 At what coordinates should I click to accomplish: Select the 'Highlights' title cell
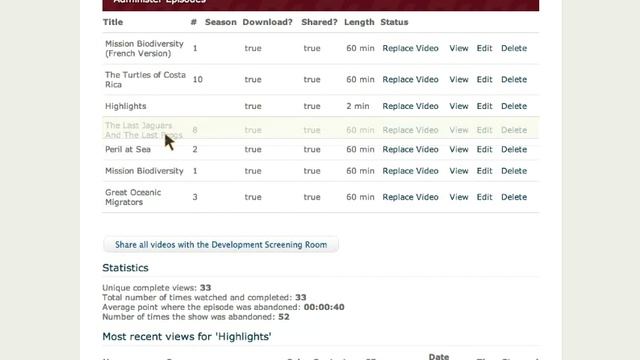(126, 106)
